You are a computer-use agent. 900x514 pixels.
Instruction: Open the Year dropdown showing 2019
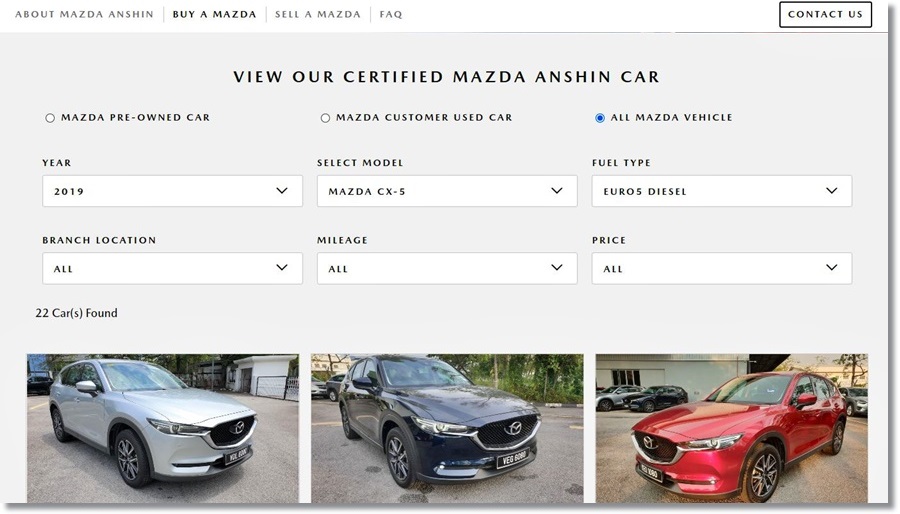click(x=172, y=191)
